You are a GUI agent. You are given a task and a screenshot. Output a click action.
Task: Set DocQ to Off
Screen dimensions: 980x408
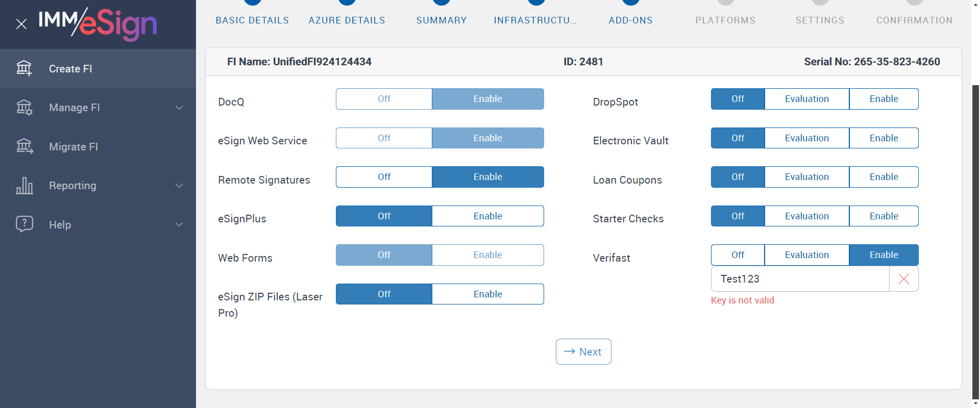click(384, 99)
